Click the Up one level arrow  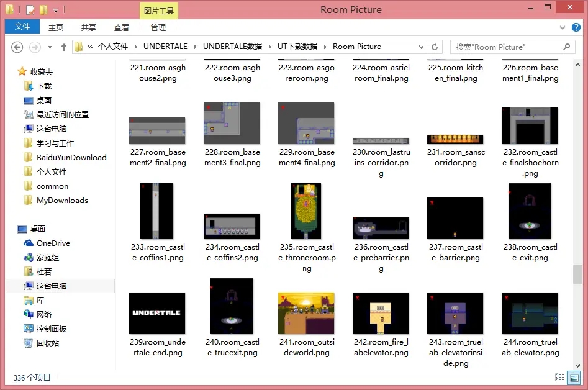click(x=64, y=47)
